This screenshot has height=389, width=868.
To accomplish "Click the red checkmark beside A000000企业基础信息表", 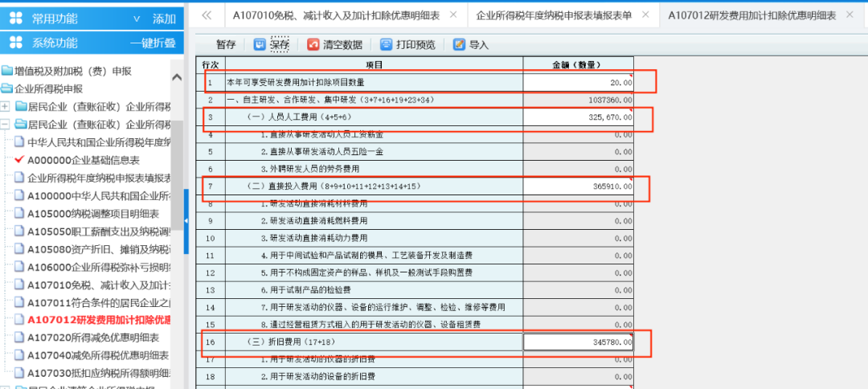I will (19, 160).
